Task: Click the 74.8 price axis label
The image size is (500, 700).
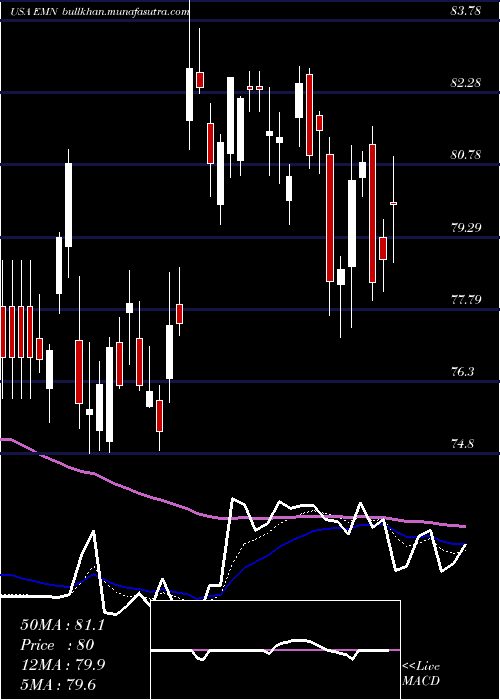Action: coord(463,444)
